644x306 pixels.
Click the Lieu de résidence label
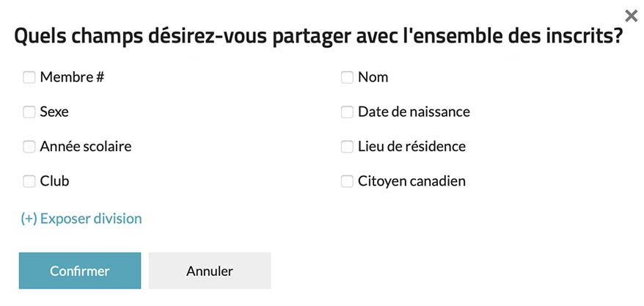point(411,147)
